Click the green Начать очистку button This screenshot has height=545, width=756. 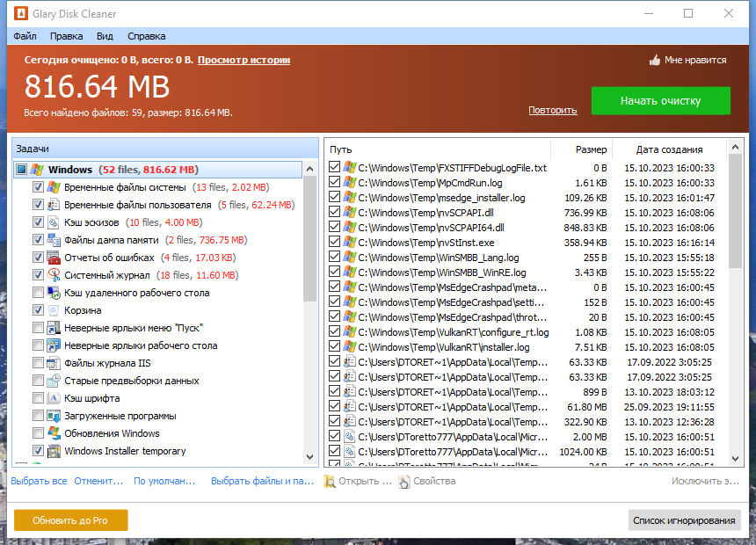click(660, 101)
